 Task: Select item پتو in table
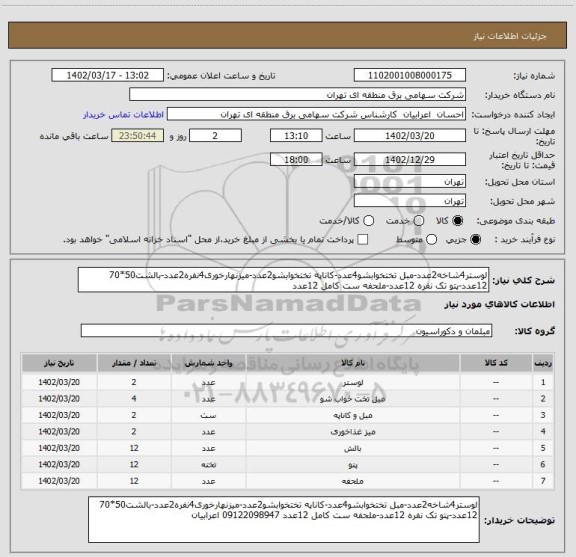353,465
